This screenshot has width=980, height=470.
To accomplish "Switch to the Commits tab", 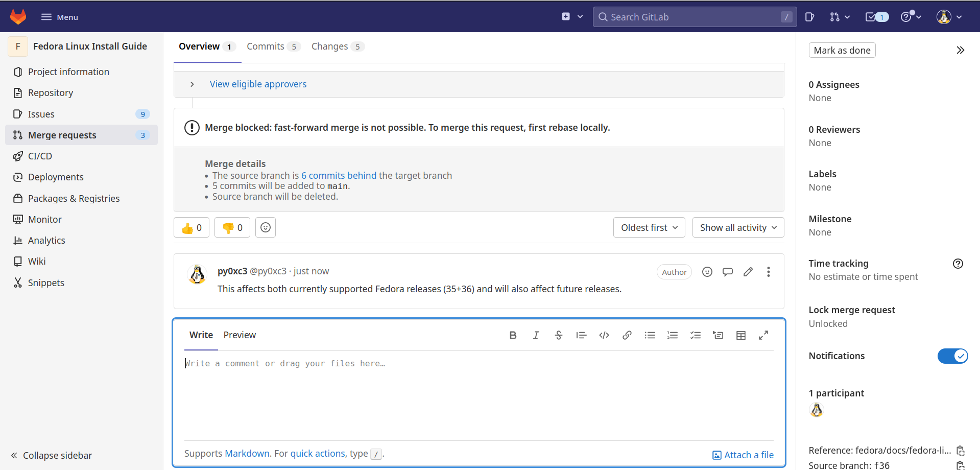I will pos(273,46).
